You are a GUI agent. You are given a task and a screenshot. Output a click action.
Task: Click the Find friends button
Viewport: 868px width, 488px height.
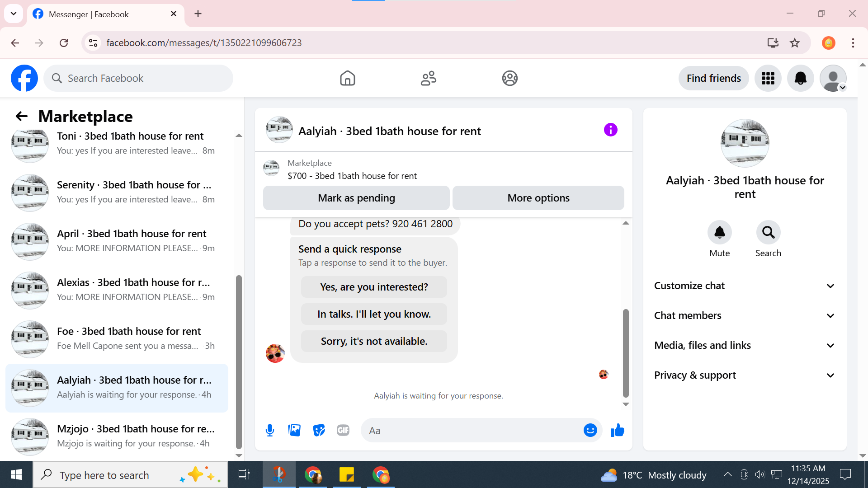tap(713, 78)
